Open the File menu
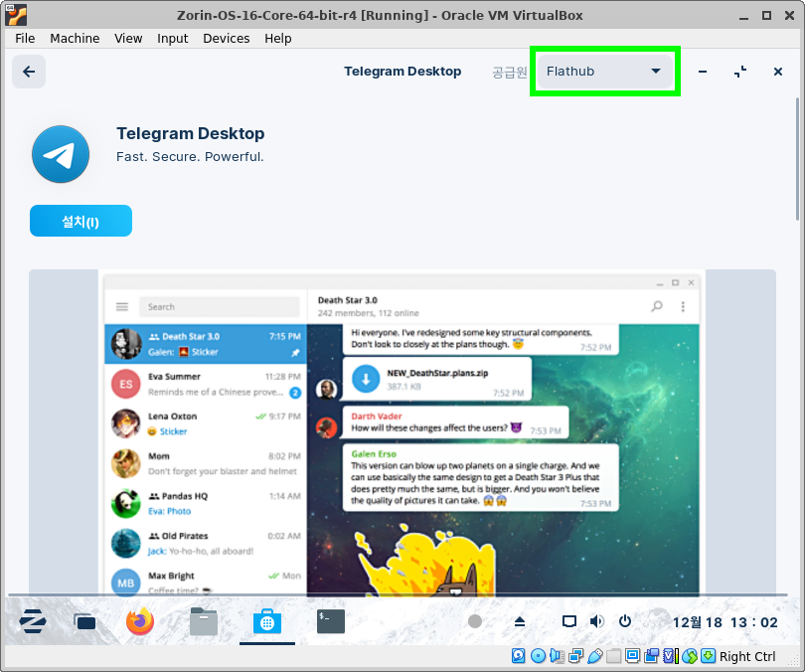 point(25,39)
